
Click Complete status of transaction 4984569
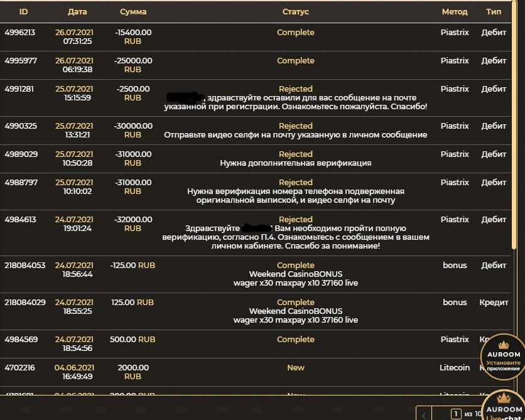(296, 340)
